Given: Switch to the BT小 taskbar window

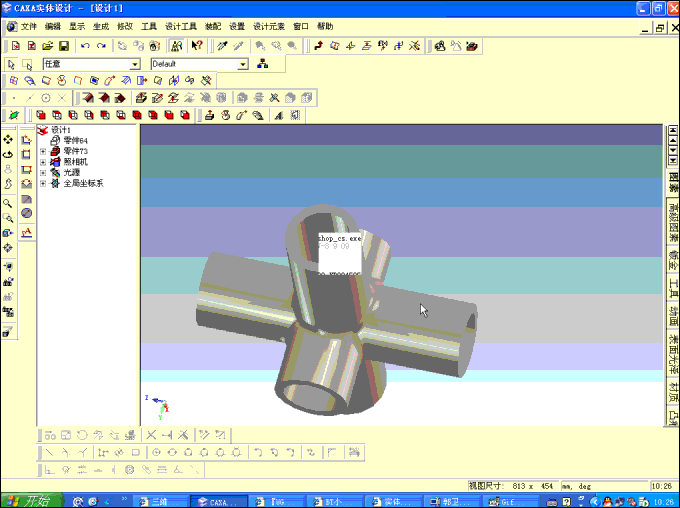Looking at the screenshot, I should click(335, 502).
